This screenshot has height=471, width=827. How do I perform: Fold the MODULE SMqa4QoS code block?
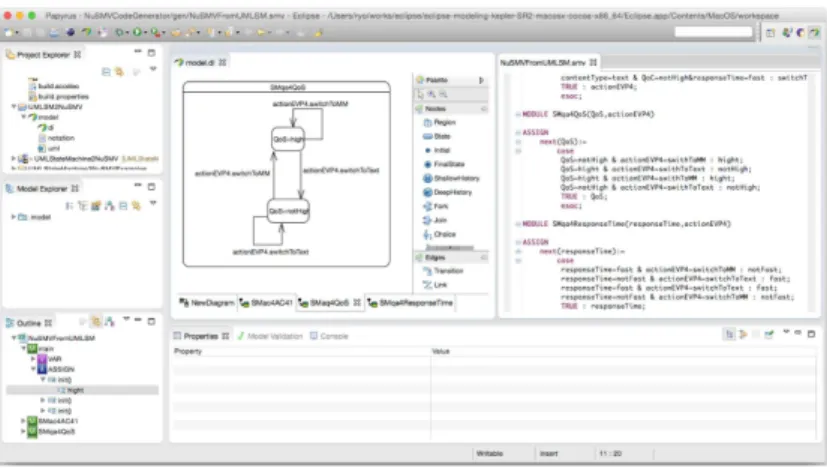click(x=518, y=114)
